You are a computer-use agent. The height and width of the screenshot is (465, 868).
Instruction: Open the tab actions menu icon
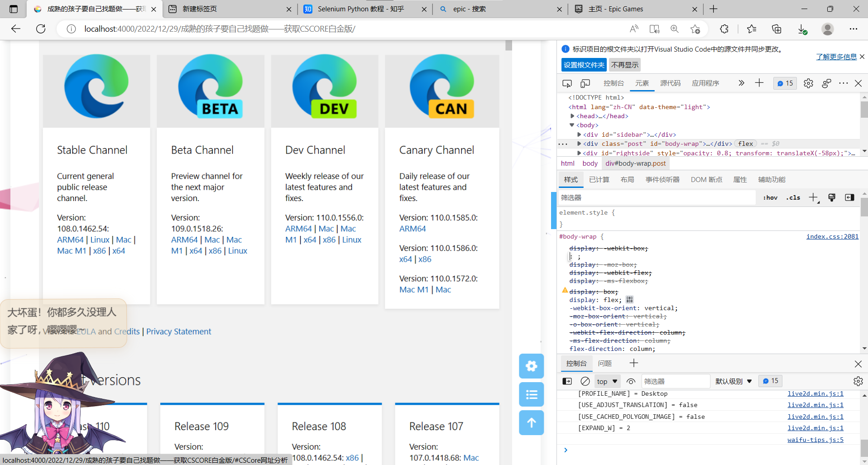(14, 9)
